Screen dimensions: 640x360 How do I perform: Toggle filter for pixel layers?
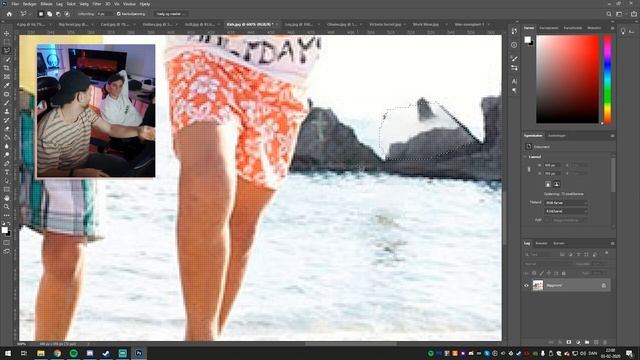click(x=562, y=254)
